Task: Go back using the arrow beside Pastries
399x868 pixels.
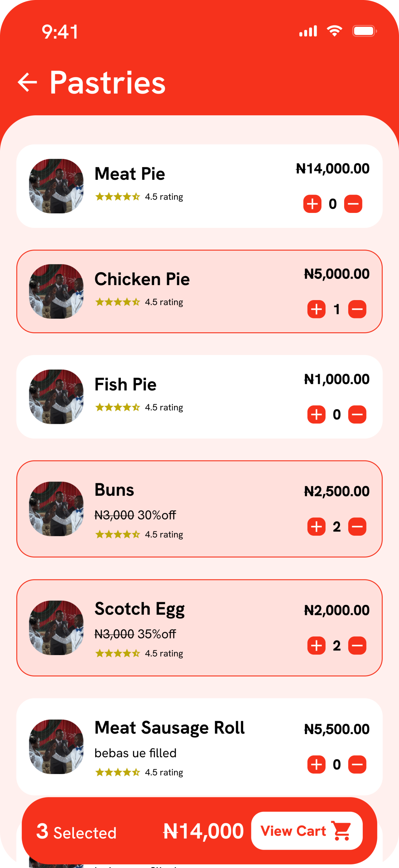Action: point(27,82)
